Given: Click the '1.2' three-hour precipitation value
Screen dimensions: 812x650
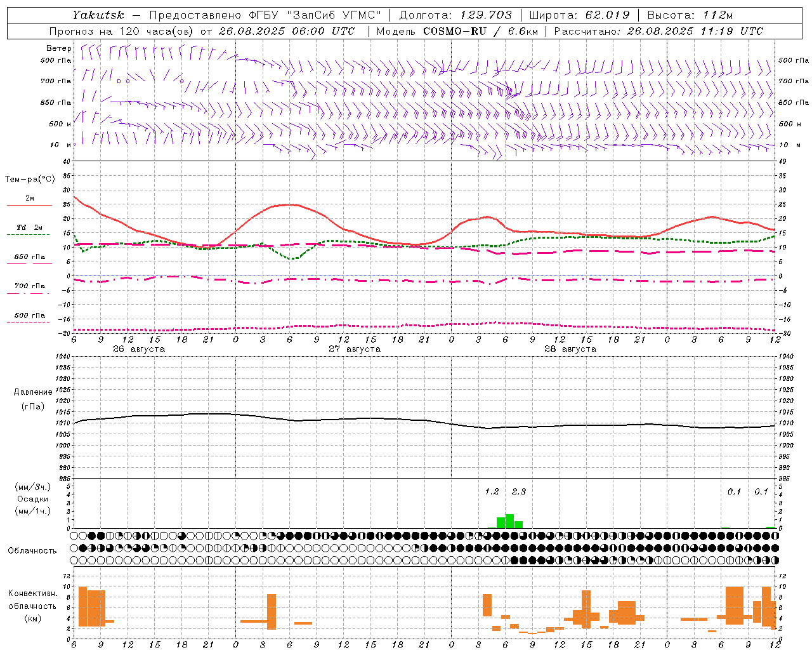Looking at the screenshot, I should [492, 491].
